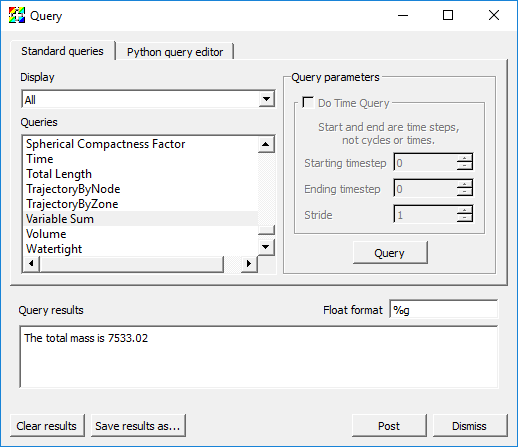Image resolution: width=518 pixels, height=447 pixels.
Task: Click the Ending timestep field
Action: (x=425, y=189)
